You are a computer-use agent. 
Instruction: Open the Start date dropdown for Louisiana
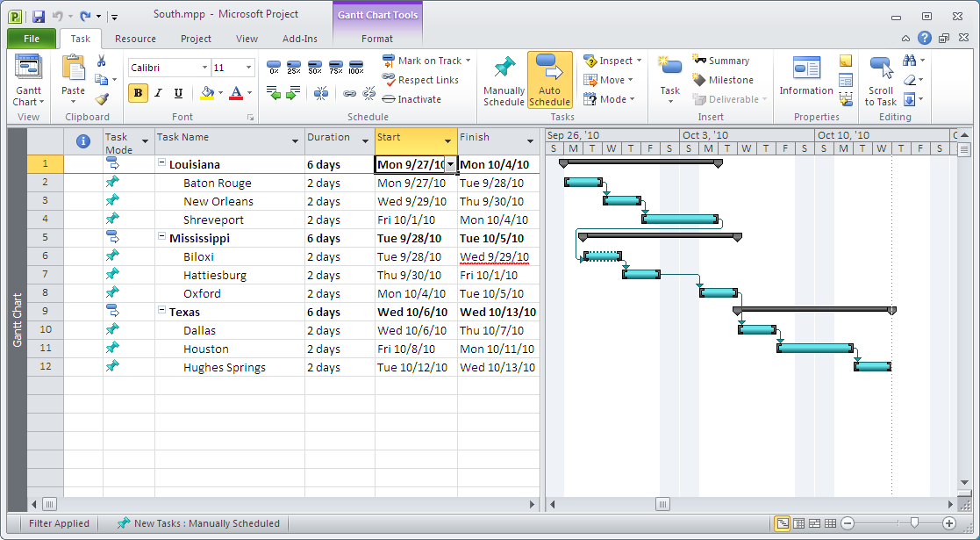point(450,164)
